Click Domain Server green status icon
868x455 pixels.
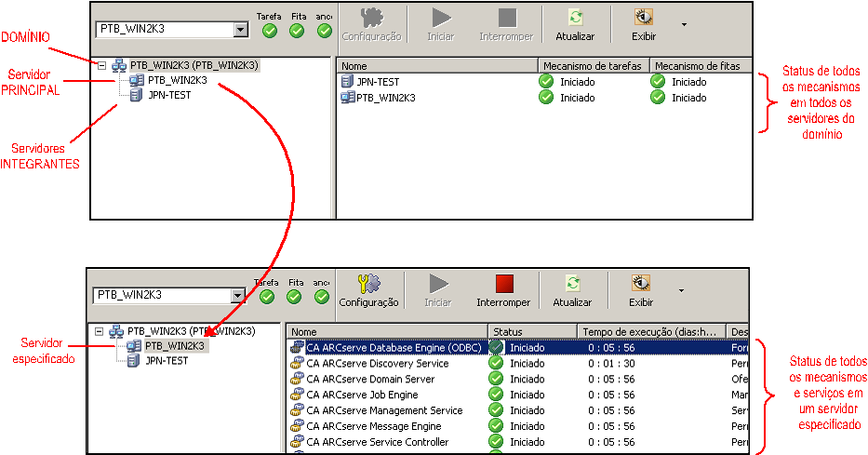click(x=496, y=379)
